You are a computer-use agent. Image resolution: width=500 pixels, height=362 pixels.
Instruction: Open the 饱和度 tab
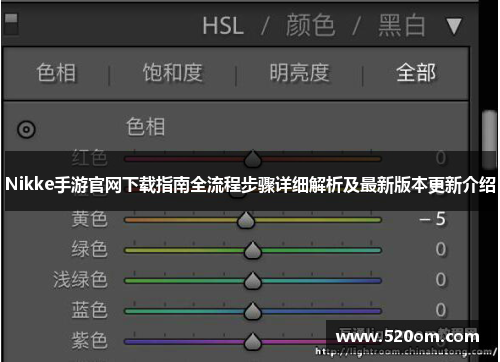pyautogui.click(x=173, y=72)
